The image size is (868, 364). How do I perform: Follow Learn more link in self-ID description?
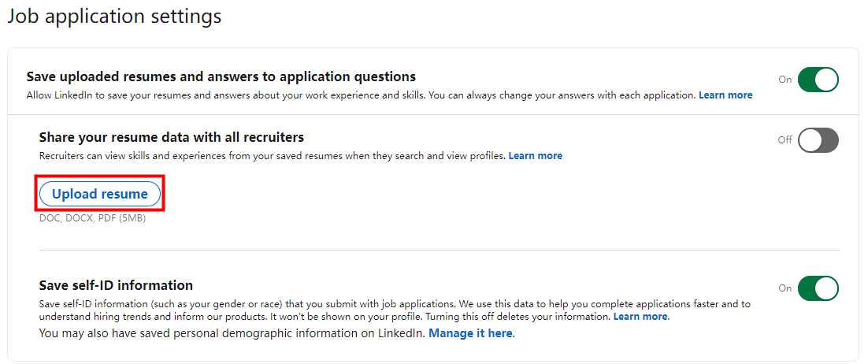[640, 317]
